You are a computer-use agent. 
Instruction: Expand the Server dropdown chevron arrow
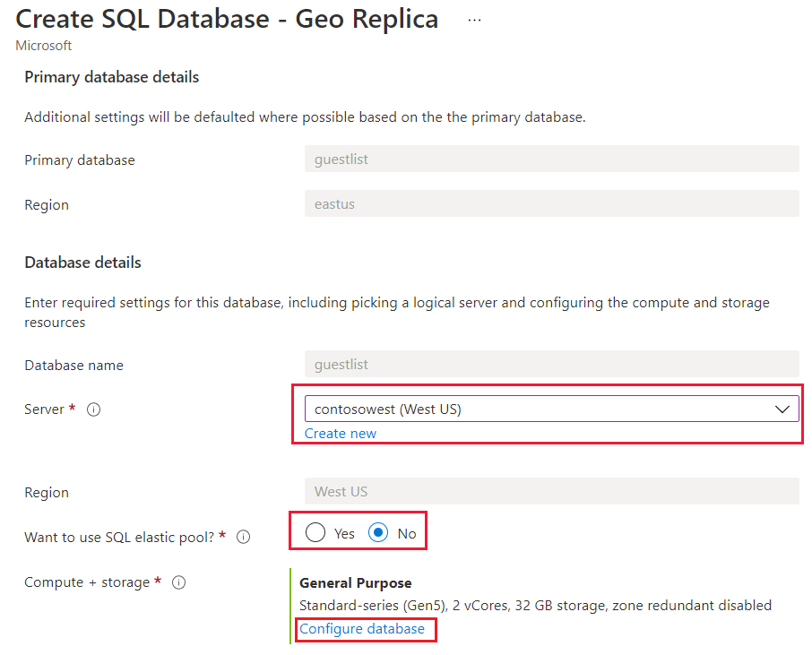[782, 409]
